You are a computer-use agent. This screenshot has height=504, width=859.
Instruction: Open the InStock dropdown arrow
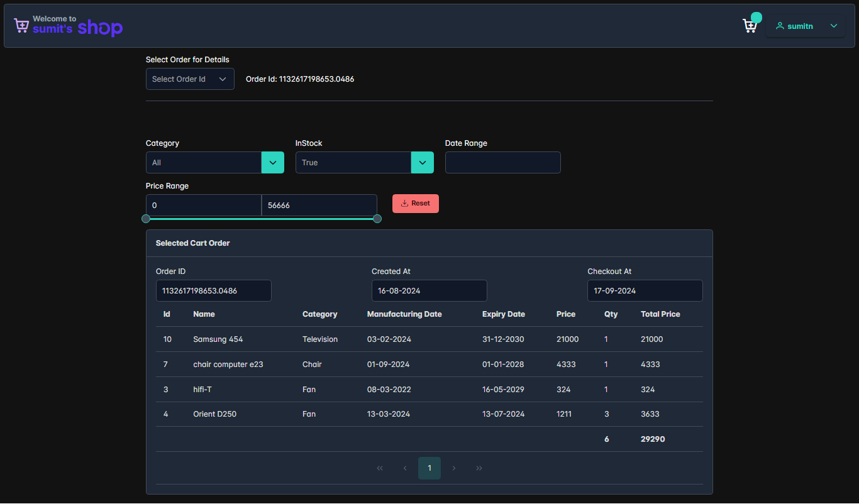click(x=423, y=163)
